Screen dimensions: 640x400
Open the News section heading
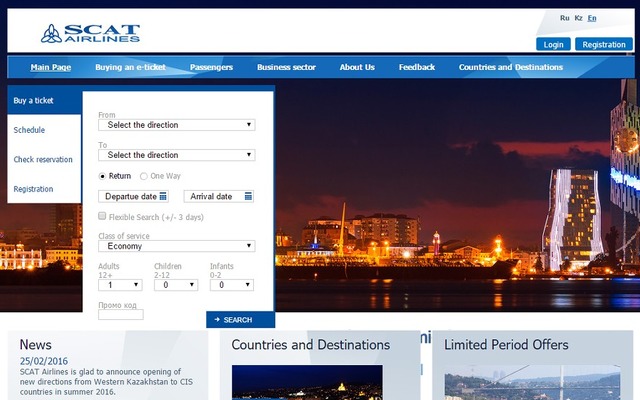(36, 345)
